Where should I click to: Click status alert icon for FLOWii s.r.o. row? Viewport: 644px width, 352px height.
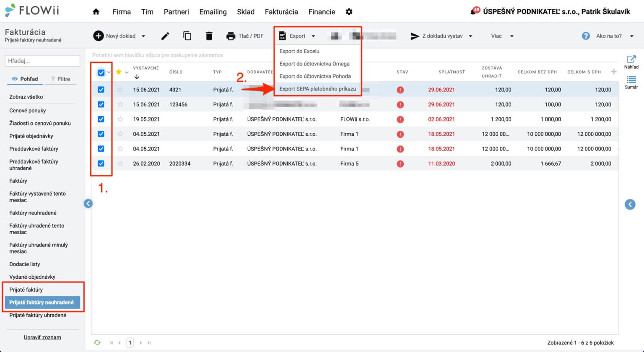[x=400, y=119]
